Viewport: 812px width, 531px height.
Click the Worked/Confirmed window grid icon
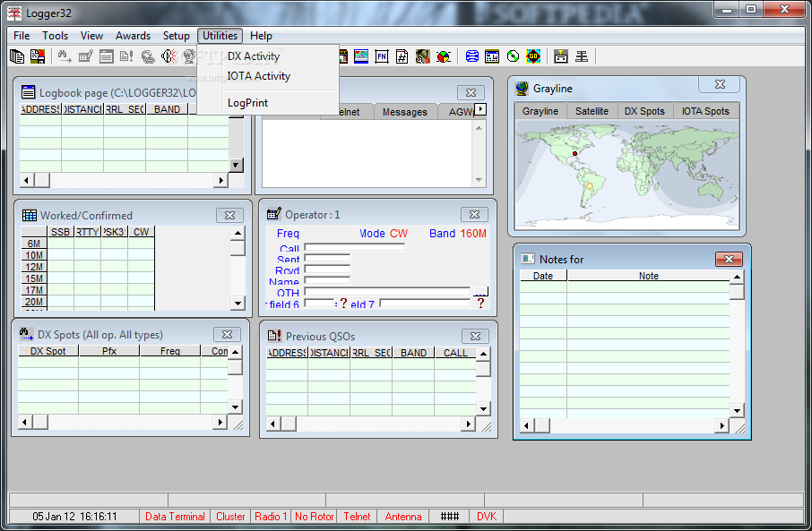pyautogui.click(x=30, y=215)
